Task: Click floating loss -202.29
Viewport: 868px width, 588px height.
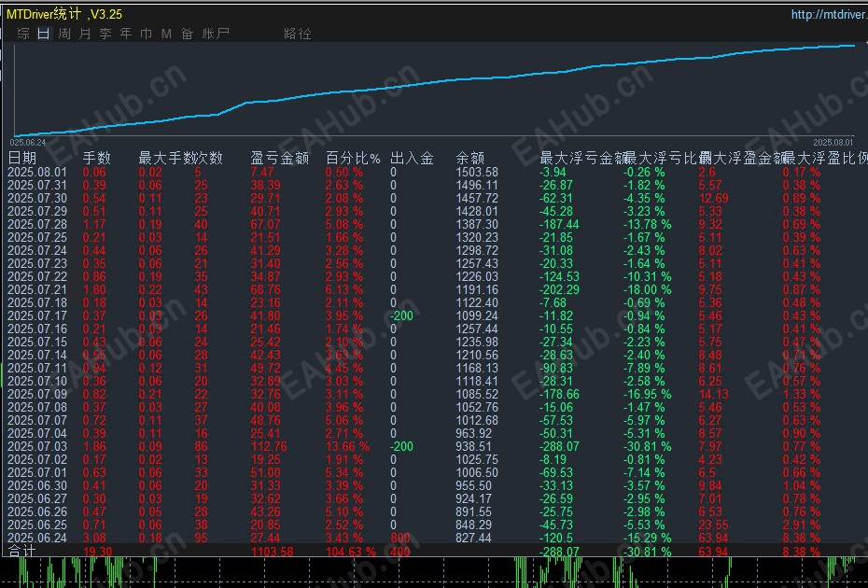Action: pyautogui.click(x=559, y=289)
